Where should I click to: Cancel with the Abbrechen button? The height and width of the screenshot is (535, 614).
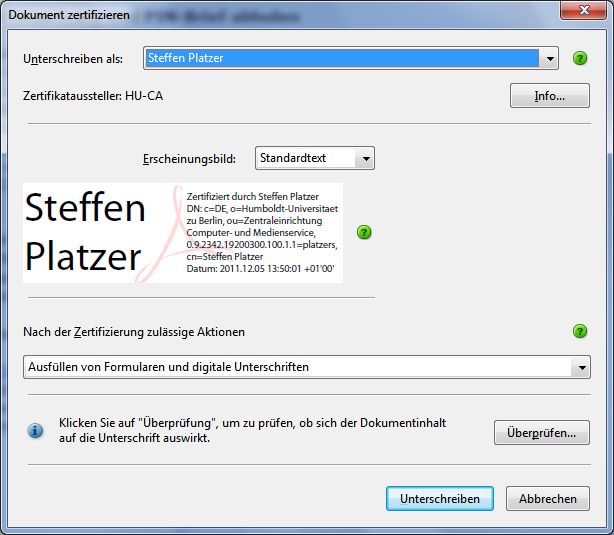click(x=548, y=498)
